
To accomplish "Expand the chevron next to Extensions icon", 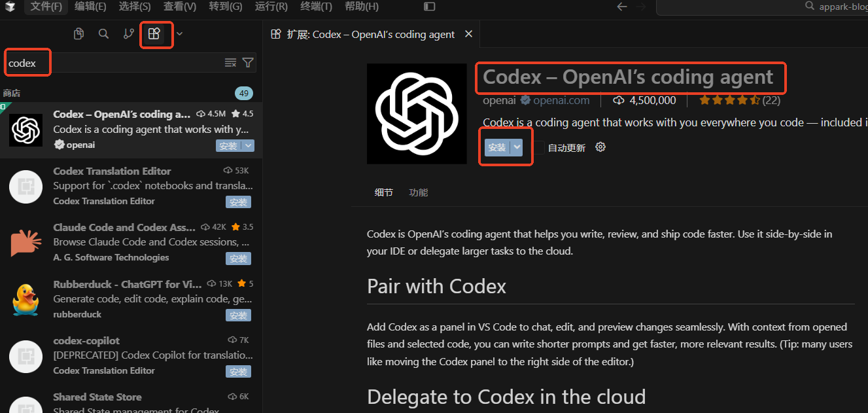I will [x=179, y=34].
